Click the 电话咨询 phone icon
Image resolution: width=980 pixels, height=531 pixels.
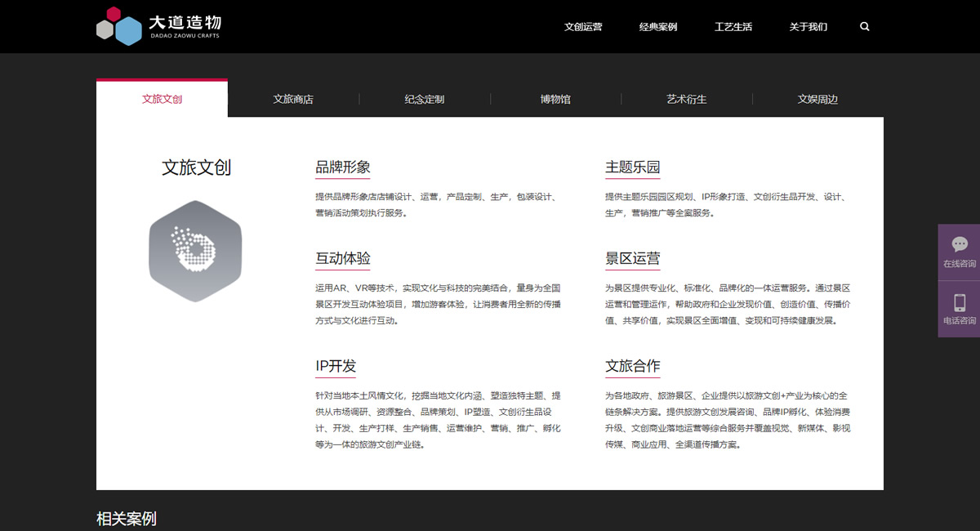click(x=960, y=302)
